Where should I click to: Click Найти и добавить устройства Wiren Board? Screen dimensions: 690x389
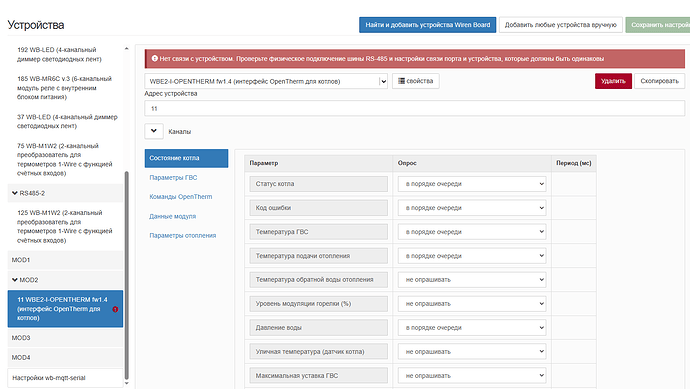point(427,25)
